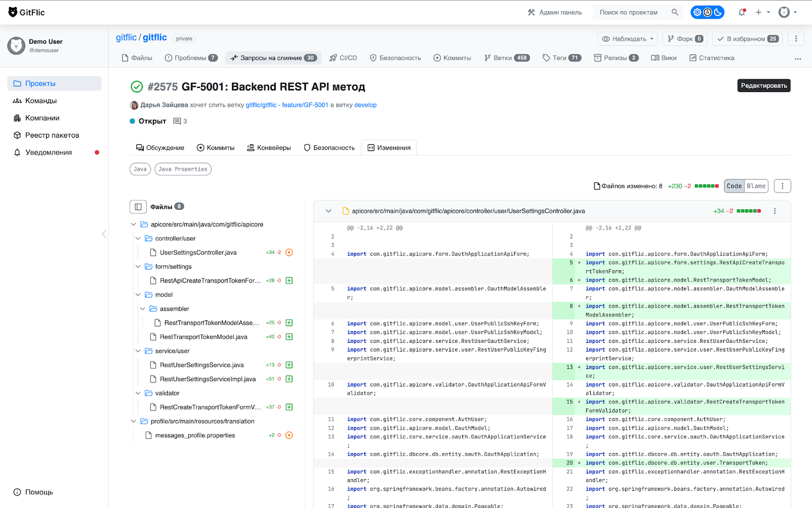Toggle the В избранном favorite button
This screenshot has width=812, height=508.
(x=748, y=39)
